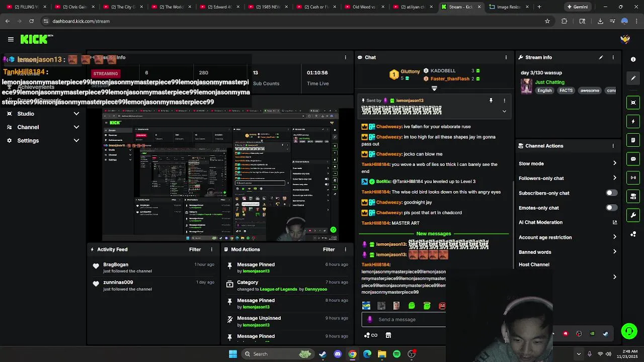Open the chat shop icon below the message box
644x362 pixels.
[388, 335]
